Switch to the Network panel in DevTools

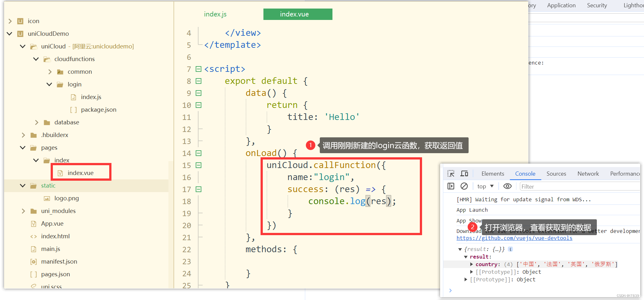click(588, 173)
